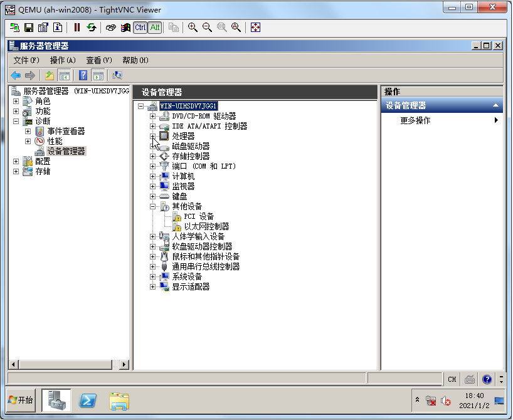This screenshot has width=513, height=420.
Task: Click the blue help icon in Server Manager toolbar
Action: tap(83, 75)
